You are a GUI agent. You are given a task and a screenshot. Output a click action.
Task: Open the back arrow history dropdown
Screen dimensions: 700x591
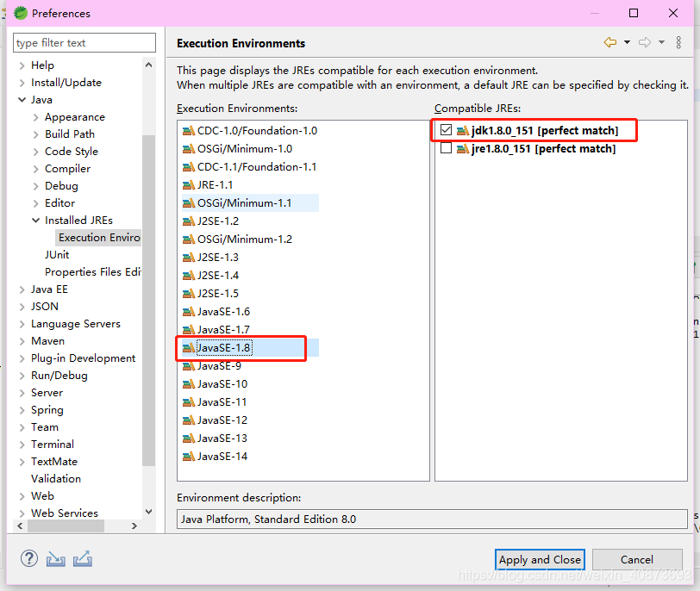click(x=627, y=42)
